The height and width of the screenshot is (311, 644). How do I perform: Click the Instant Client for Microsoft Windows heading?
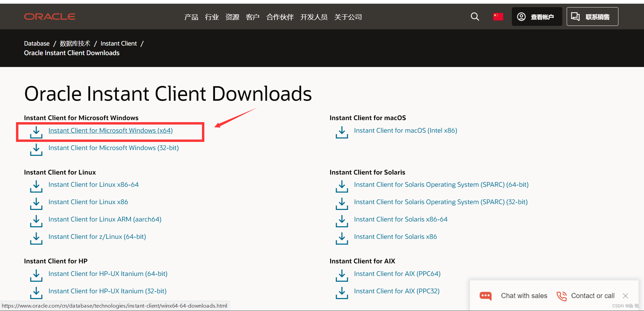point(81,118)
